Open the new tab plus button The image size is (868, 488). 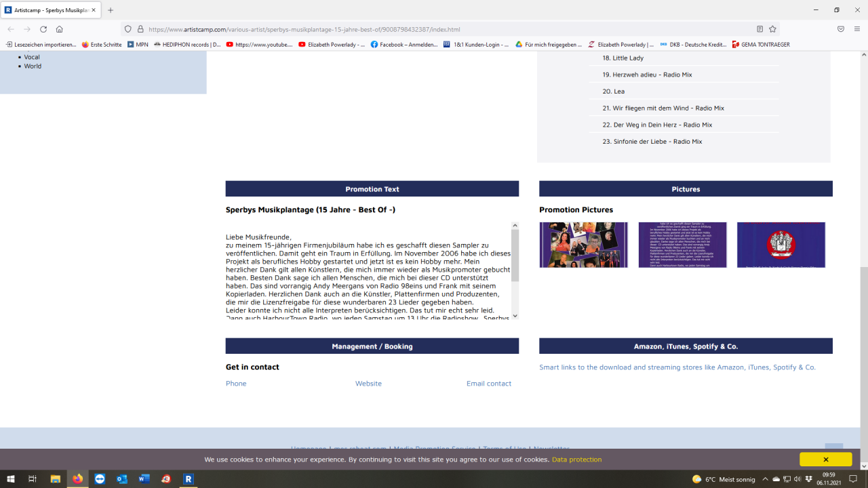pyautogui.click(x=111, y=10)
